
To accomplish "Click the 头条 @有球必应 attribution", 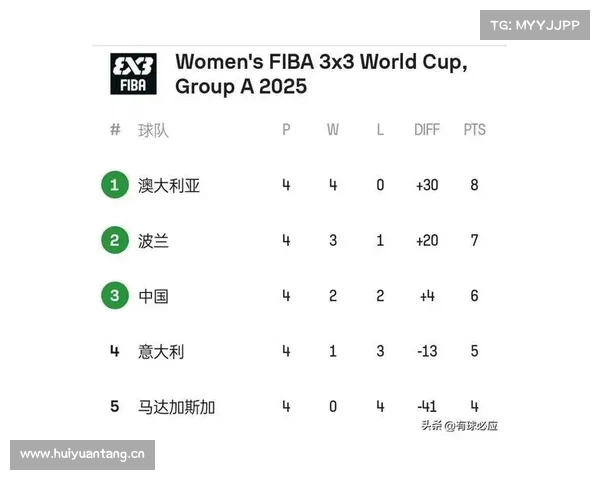I will pyautogui.click(x=459, y=425).
